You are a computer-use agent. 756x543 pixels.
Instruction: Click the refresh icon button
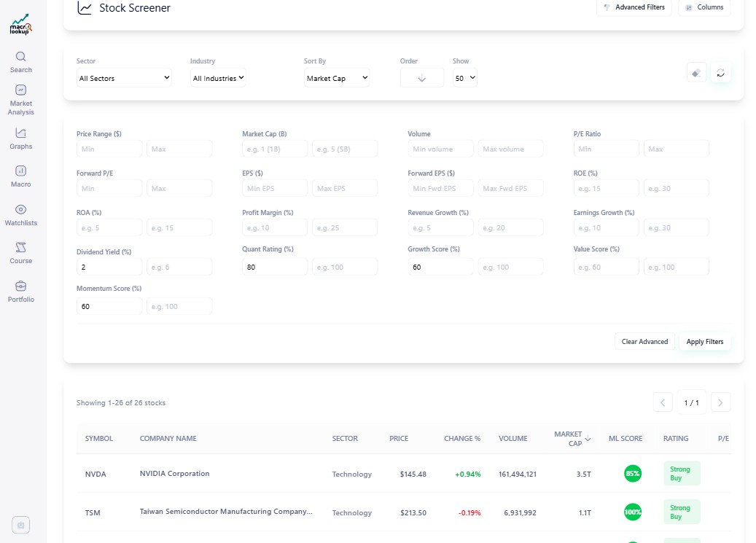point(720,73)
